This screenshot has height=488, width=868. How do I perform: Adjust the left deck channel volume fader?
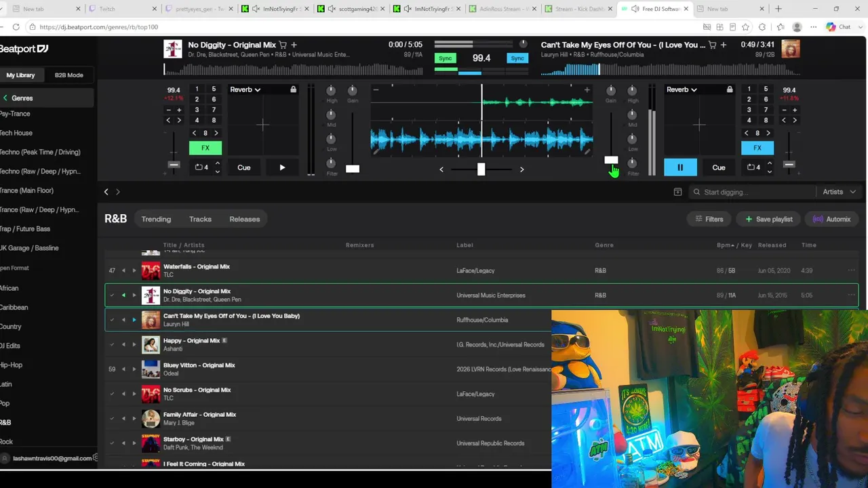click(x=353, y=168)
